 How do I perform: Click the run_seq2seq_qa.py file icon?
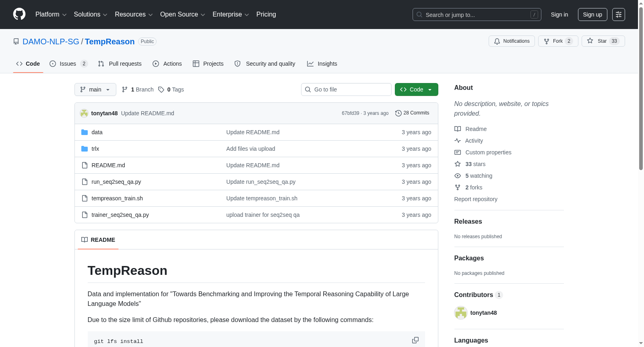(x=85, y=182)
